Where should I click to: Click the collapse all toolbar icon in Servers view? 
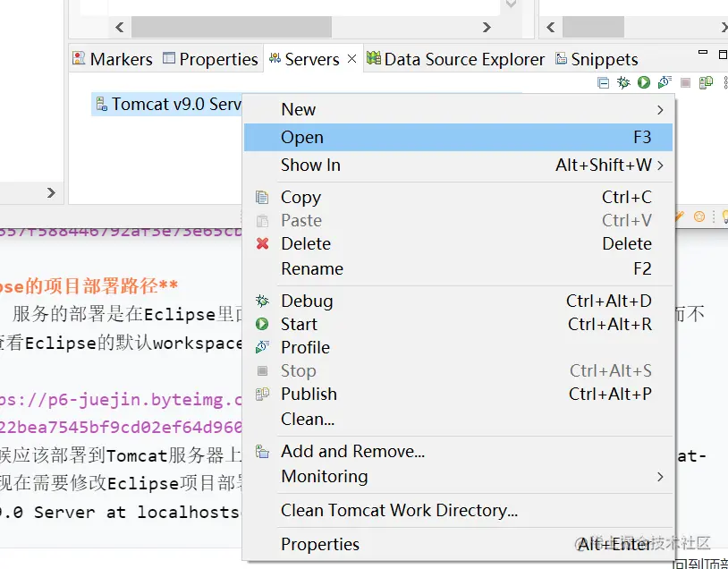pos(604,82)
